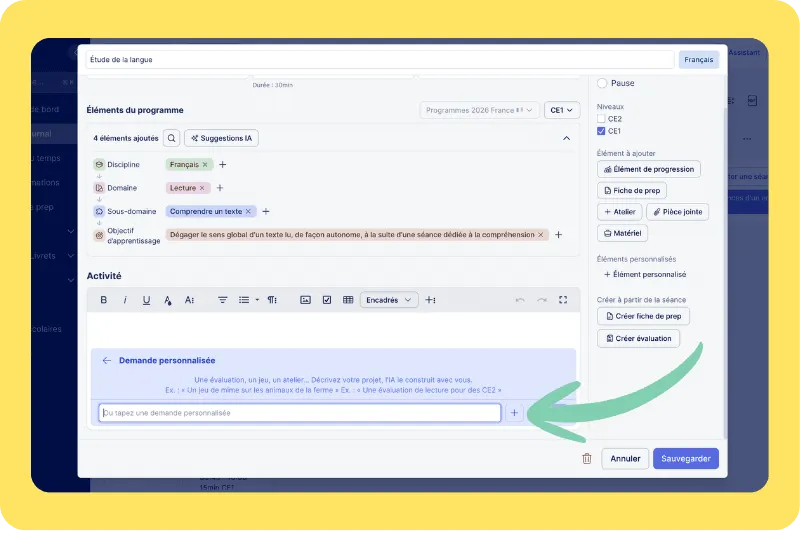Save with the Sauvegarder button
This screenshot has width=800, height=560.
(x=686, y=459)
